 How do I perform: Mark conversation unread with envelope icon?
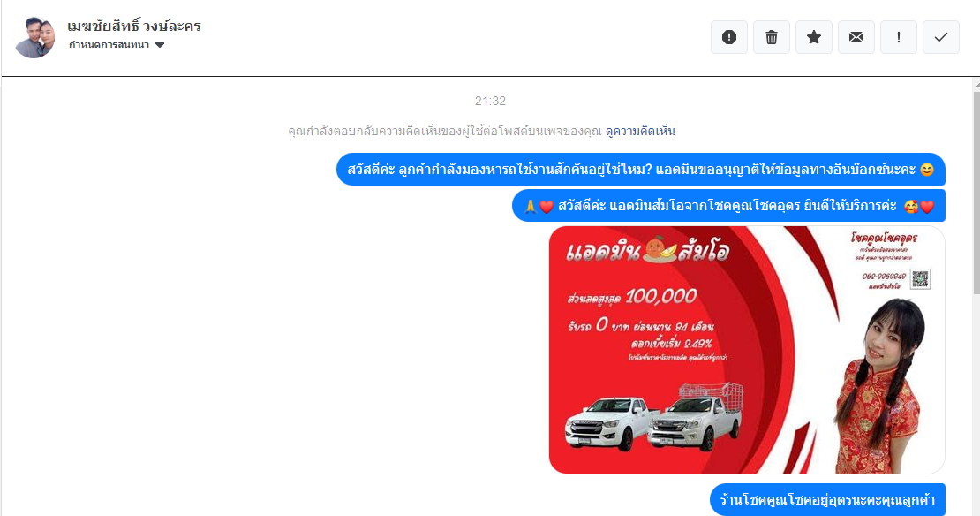[856, 37]
